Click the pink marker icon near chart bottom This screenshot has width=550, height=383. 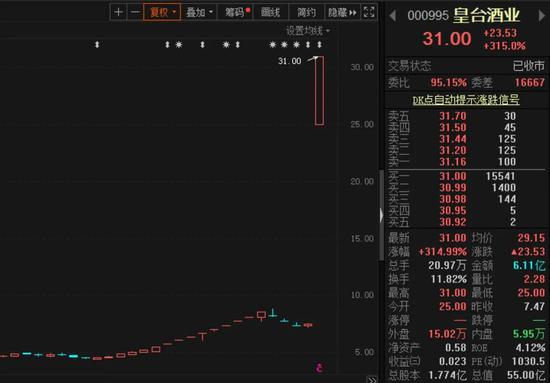coord(319,368)
